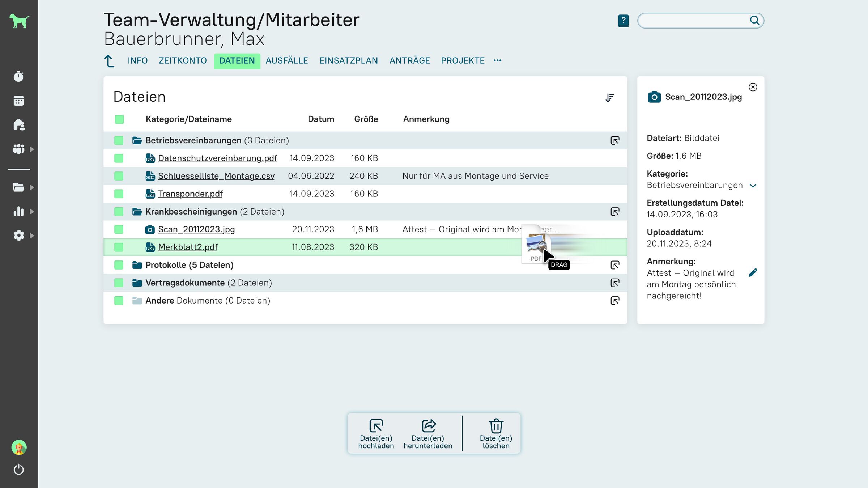Click the Datei(en) löschen trash icon

click(x=496, y=426)
